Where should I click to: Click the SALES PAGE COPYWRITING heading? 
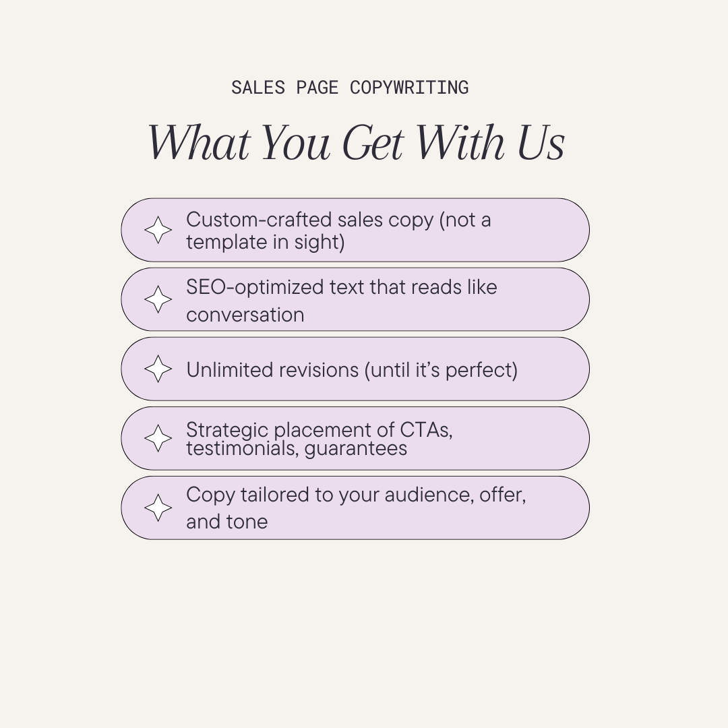coord(350,87)
